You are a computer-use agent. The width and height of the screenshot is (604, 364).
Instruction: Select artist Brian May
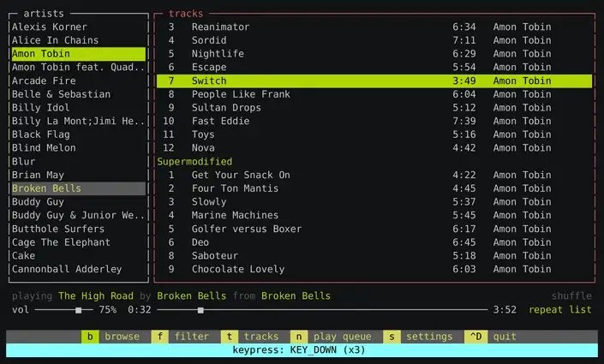tap(78, 175)
